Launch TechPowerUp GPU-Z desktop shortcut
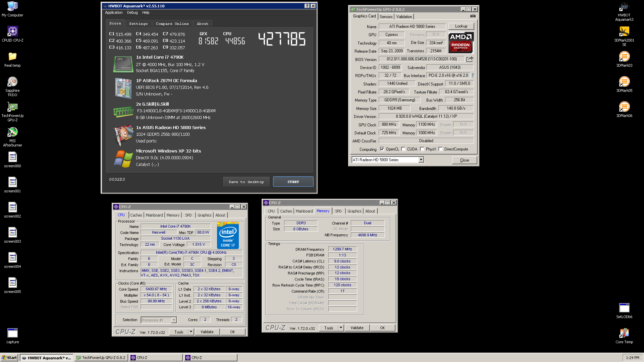 point(12,112)
